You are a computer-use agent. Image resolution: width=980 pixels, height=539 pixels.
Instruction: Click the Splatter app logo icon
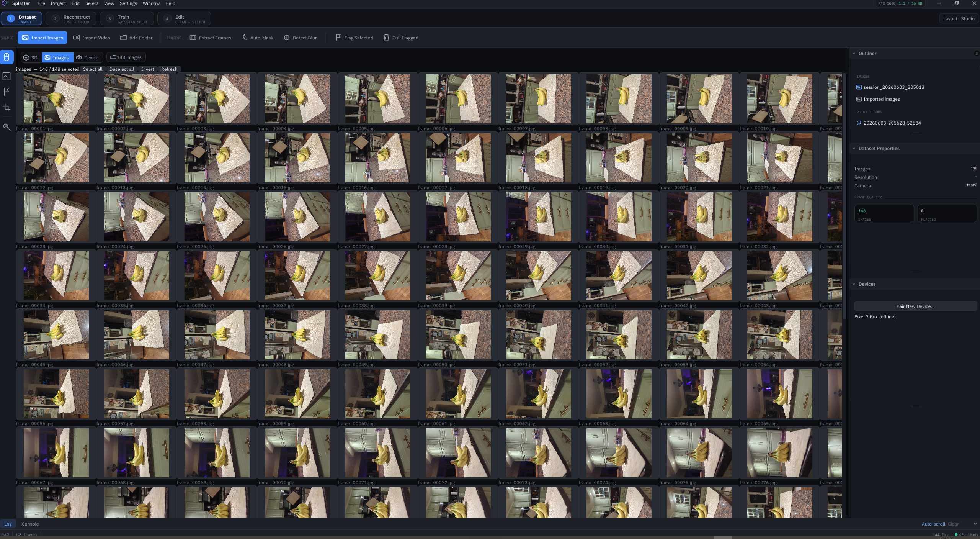(x=5, y=3)
